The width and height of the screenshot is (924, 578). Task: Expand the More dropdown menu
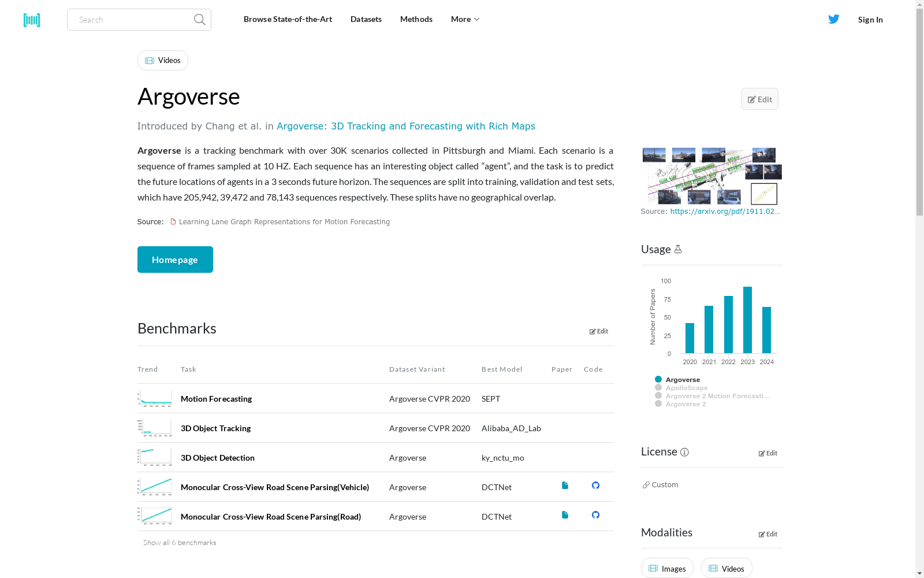point(465,19)
